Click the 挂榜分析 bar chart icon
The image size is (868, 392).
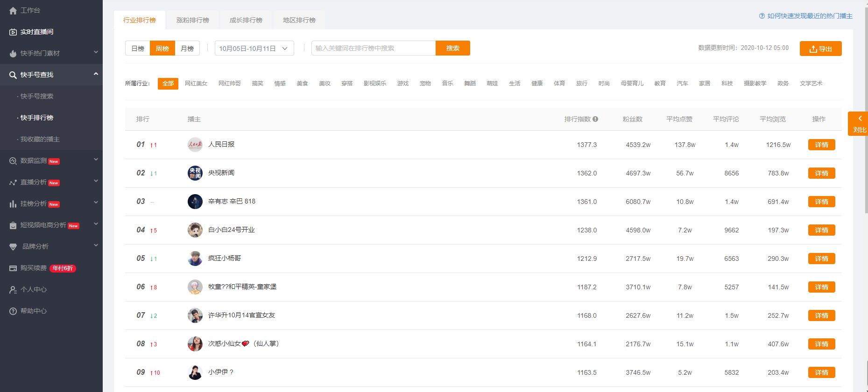(x=13, y=204)
